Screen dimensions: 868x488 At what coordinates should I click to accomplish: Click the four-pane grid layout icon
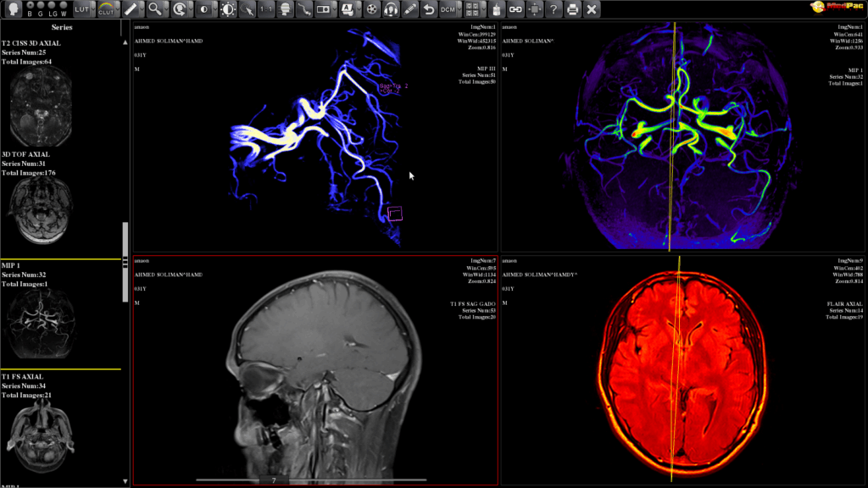[471, 9]
